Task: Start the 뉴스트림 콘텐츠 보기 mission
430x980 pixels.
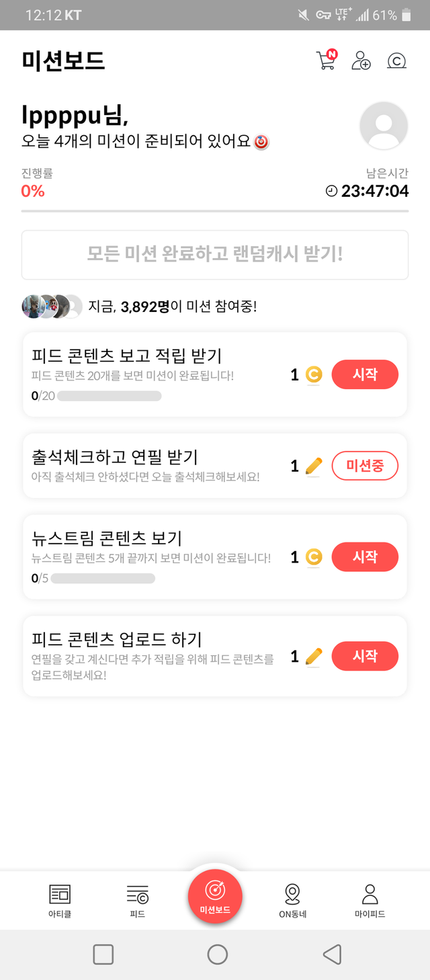Action: tap(365, 557)
